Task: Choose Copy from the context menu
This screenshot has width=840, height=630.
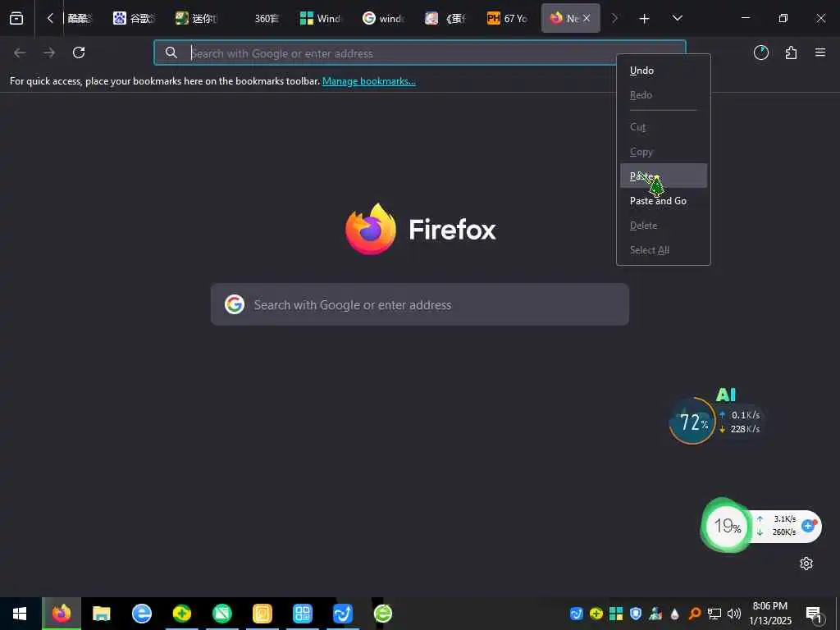Action: [663, 152]
